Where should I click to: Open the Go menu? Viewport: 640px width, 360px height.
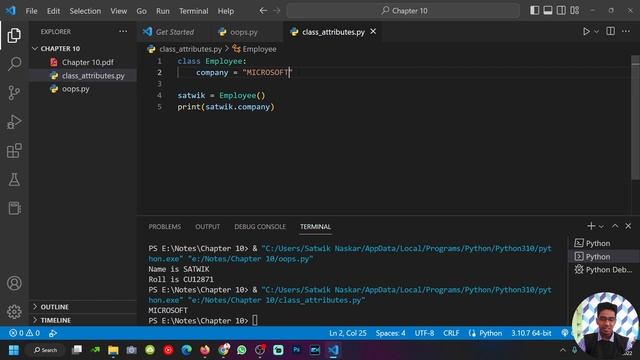coord(141,11)
